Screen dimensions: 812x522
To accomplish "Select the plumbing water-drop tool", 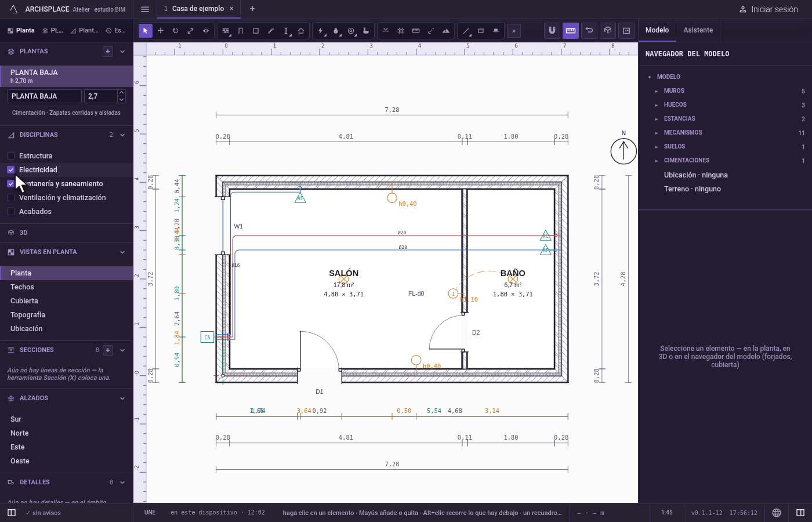I will (336, 31).
